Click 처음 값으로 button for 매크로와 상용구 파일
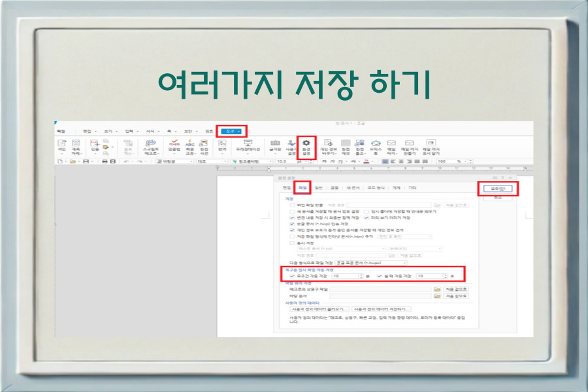The image size is (588, 392). pyautogui.click(x=455, y=289)
